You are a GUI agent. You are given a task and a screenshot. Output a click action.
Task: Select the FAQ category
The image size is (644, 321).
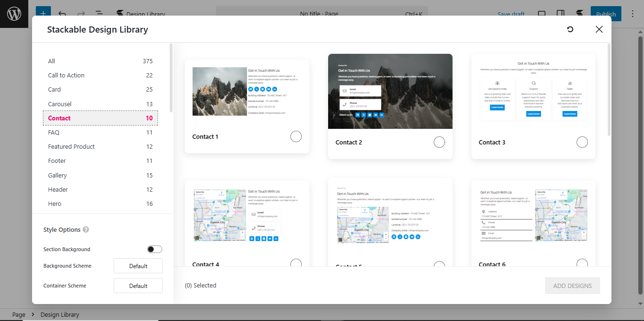100,133
